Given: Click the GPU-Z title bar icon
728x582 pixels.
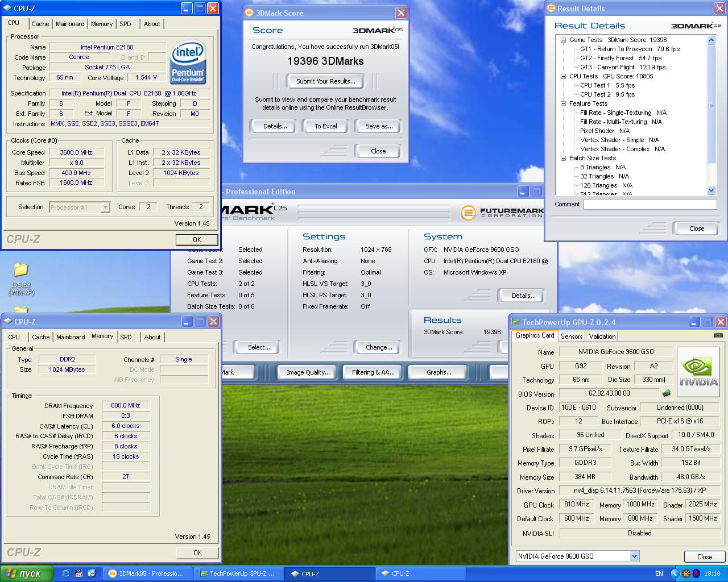Looking at the screenshot, I should click(515, 322).
